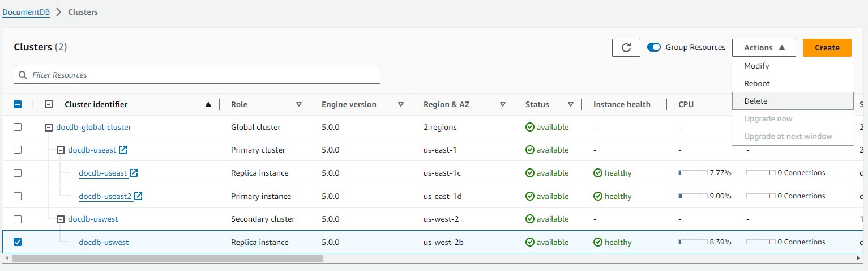Click sort triangle on Region & AZ column
868x271 pixels.
click(503, 104)
